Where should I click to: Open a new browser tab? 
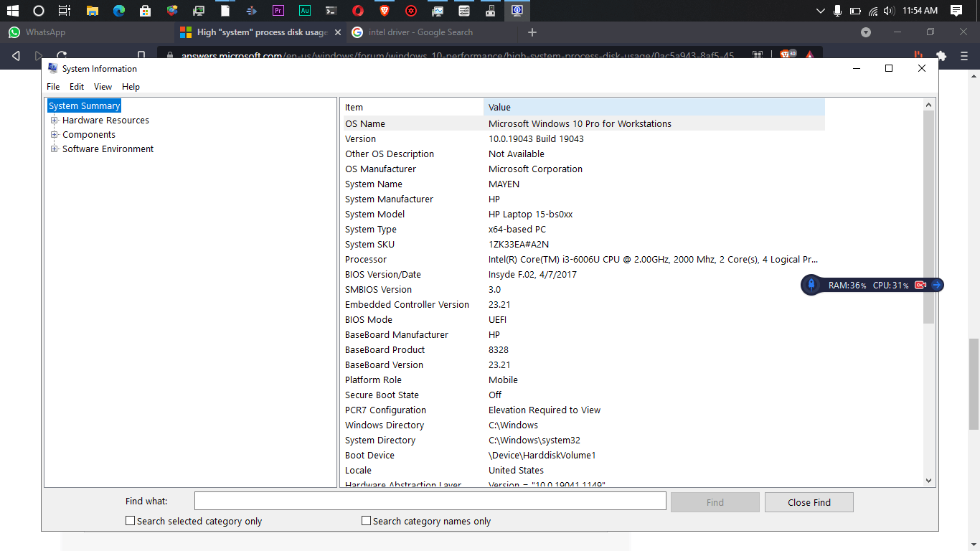[x=532, y=32]
